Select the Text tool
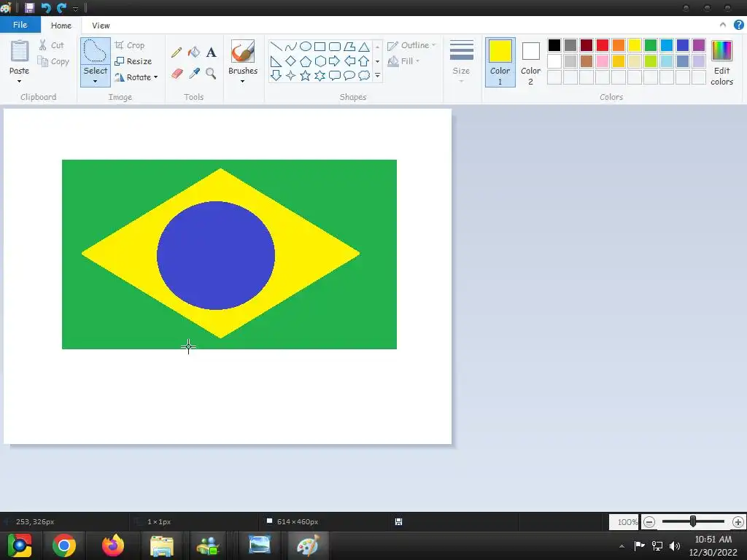This screenshot has height=560, width=747. [211, 52]
